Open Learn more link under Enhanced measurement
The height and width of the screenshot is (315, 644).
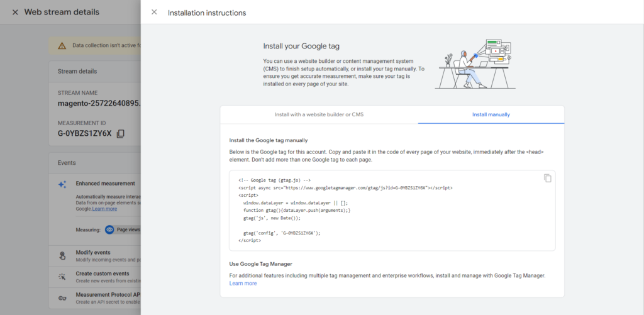coord(104,209)
